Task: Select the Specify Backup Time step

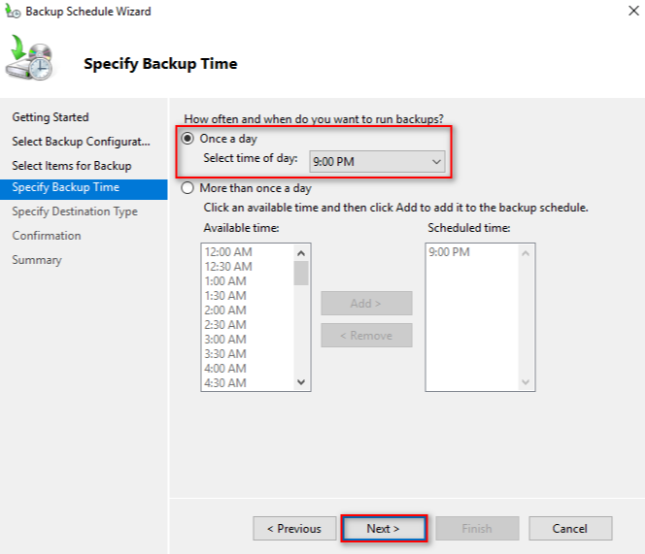Action: [84, 189]
